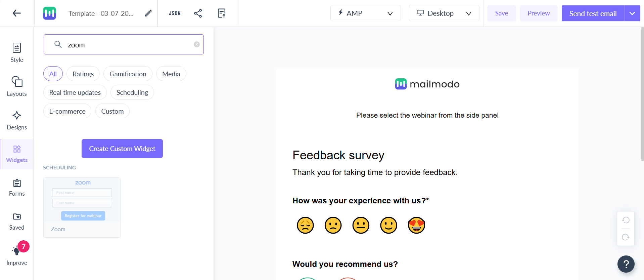Image resolution: width=644 pixels, height=280 pixels.
Task: Select the heart-eyes emoji rating
Action: (x=416, y=225)
